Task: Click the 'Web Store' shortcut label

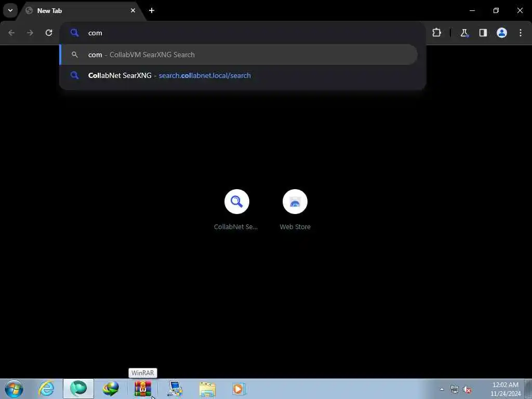Action: pyautogui.click(x=295, y=227)
